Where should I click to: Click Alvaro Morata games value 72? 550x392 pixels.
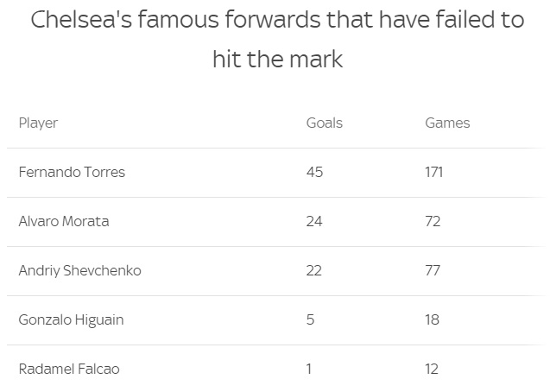coord(433,221)
